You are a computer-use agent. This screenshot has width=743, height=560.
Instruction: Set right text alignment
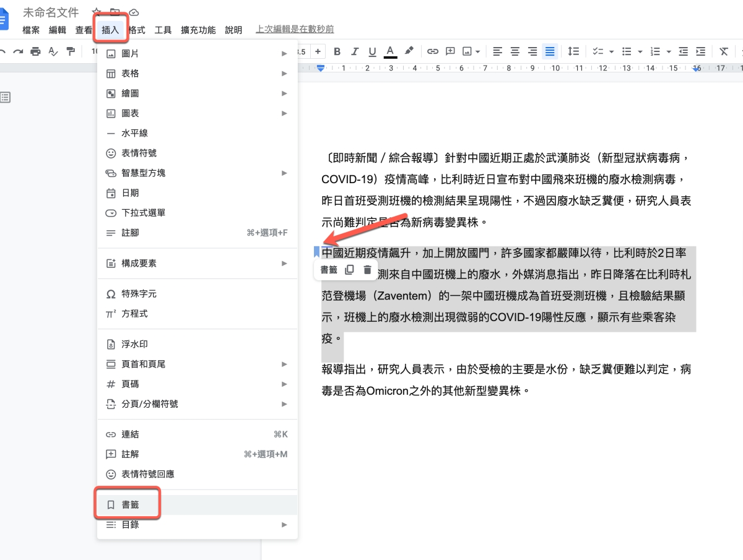coord(532,51)
